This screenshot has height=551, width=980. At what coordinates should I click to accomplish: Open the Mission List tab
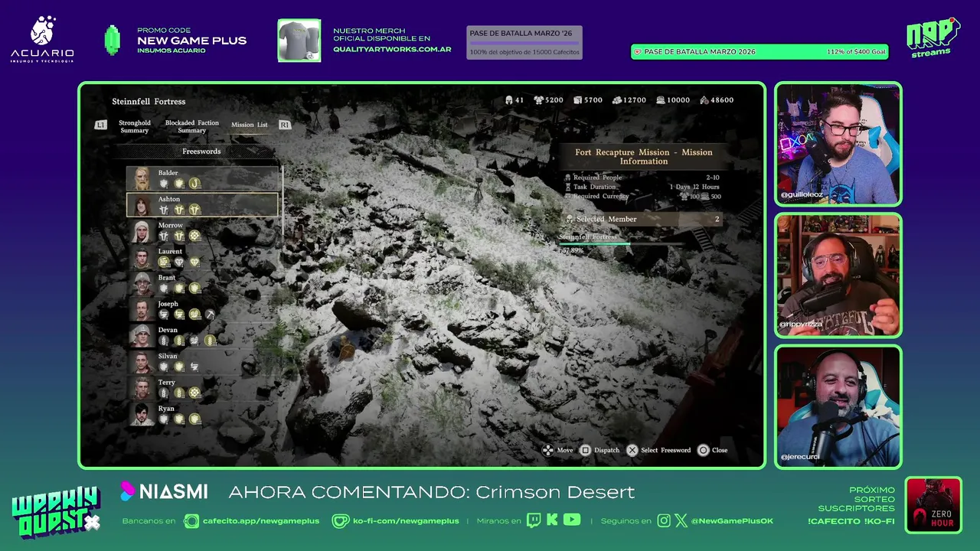(250, 125)
